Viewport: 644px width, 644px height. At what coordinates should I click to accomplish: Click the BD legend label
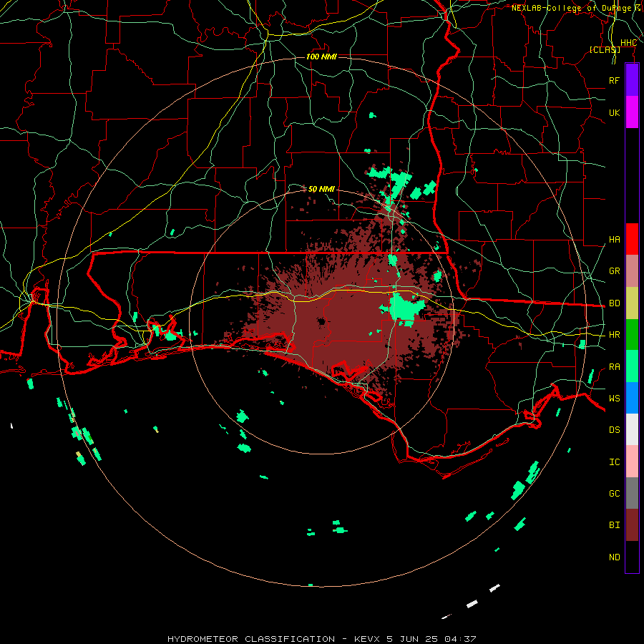pyautogui.click(x=614, y=303)
